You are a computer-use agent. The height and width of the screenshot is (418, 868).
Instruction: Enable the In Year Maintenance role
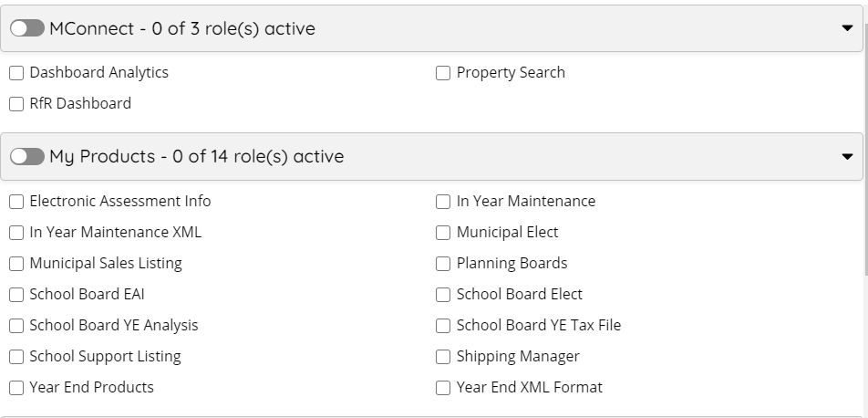click(443, 202)
